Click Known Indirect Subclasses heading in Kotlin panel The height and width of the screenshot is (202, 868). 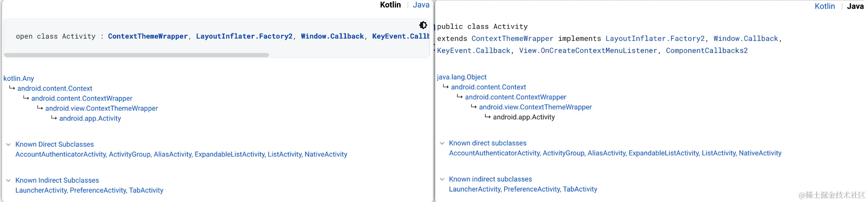coord(57,180)
